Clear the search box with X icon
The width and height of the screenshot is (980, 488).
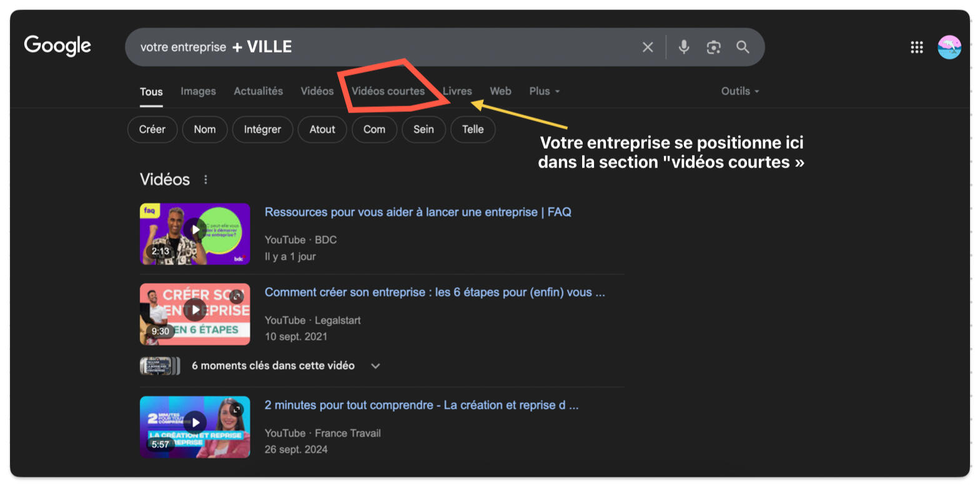(648, 47)
